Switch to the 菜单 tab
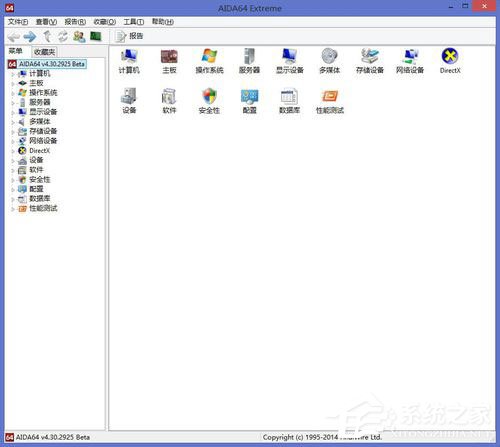Screen dimensions: 500x447 click(16, 51)
